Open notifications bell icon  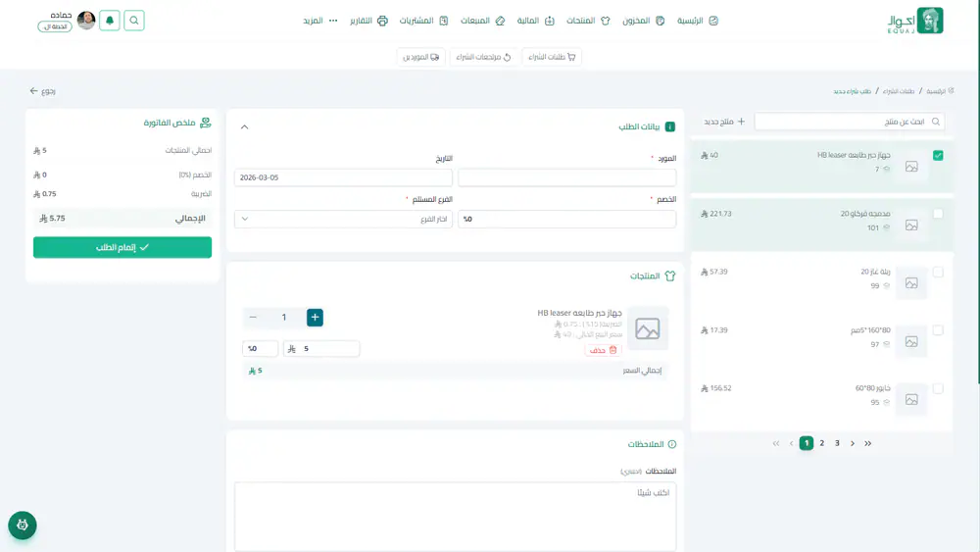(110, 21)
